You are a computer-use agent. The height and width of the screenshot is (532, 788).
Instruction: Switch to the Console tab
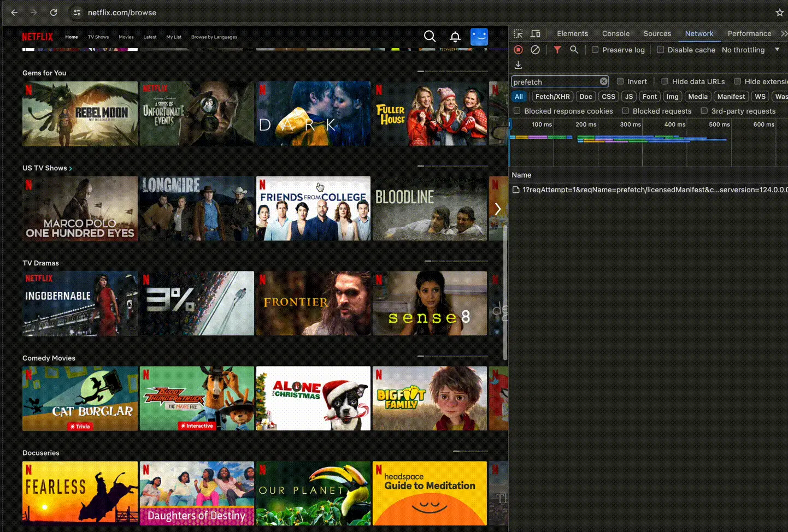tap(616, 33)
